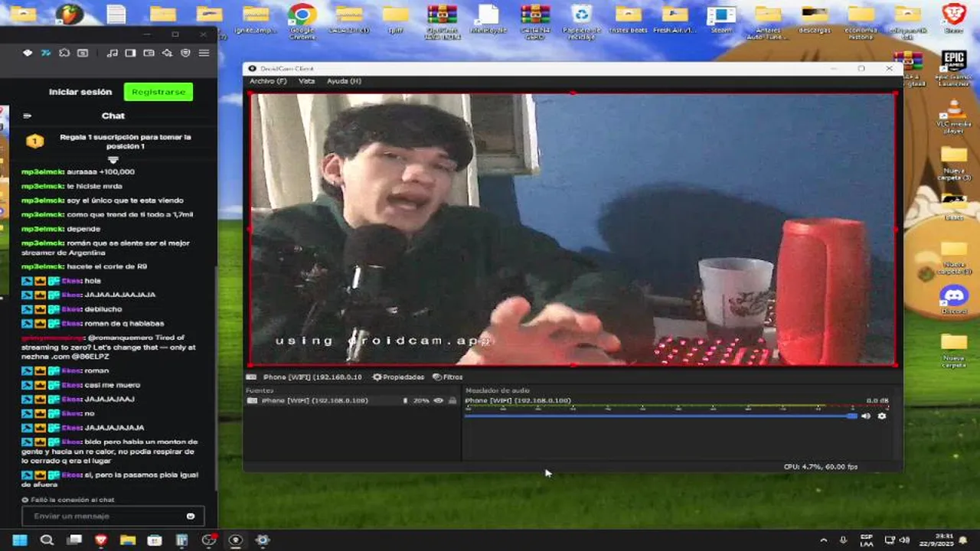Open the Brave browser taskbar icon
The width and height of the screenshot is (980, 551).
[100, 540]
